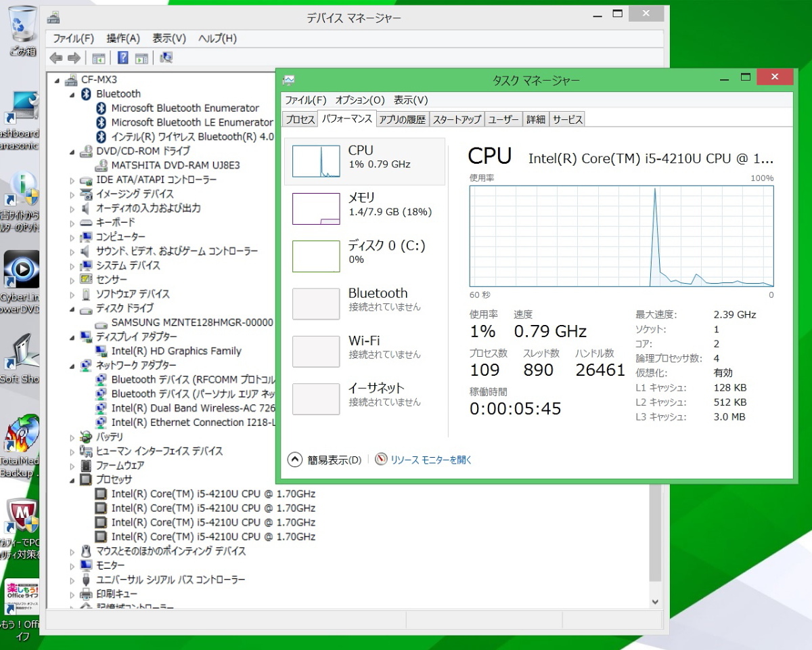Select the Intel HD Graphics Family device
The width and height of the screenshot is (812, 650).
coord(176,351)
